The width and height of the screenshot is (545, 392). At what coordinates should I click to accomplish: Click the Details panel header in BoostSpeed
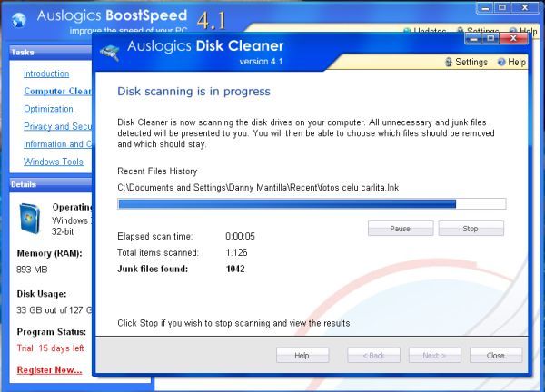[51, 184]
